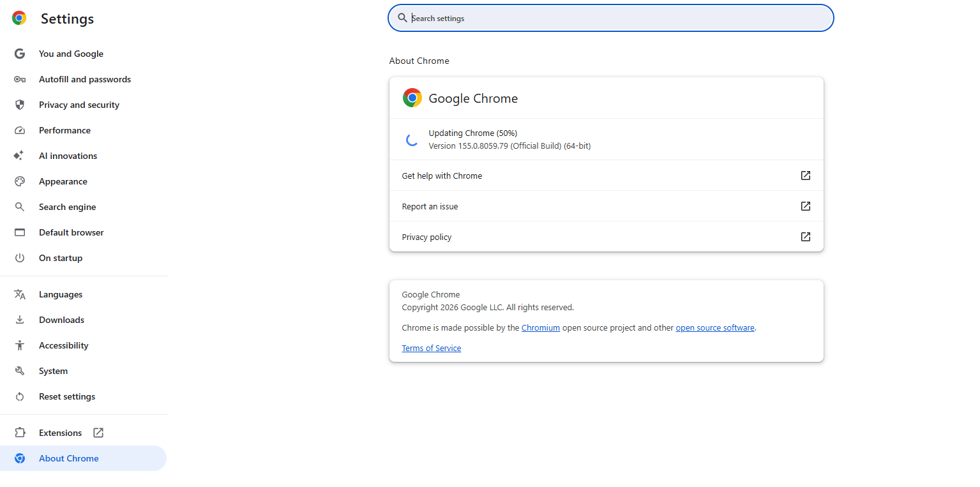The width and height of the screenshot is (980, 487).
Task: Click the Report an issue row
Action: tap(607, 206)
